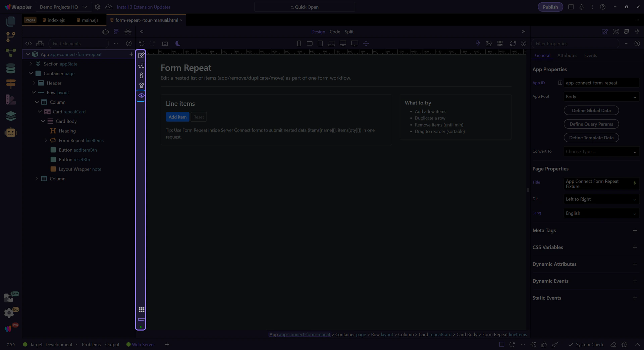644x350 pixels.
Task: Open the git branch sidebar icon
Action: click(11, 37)
